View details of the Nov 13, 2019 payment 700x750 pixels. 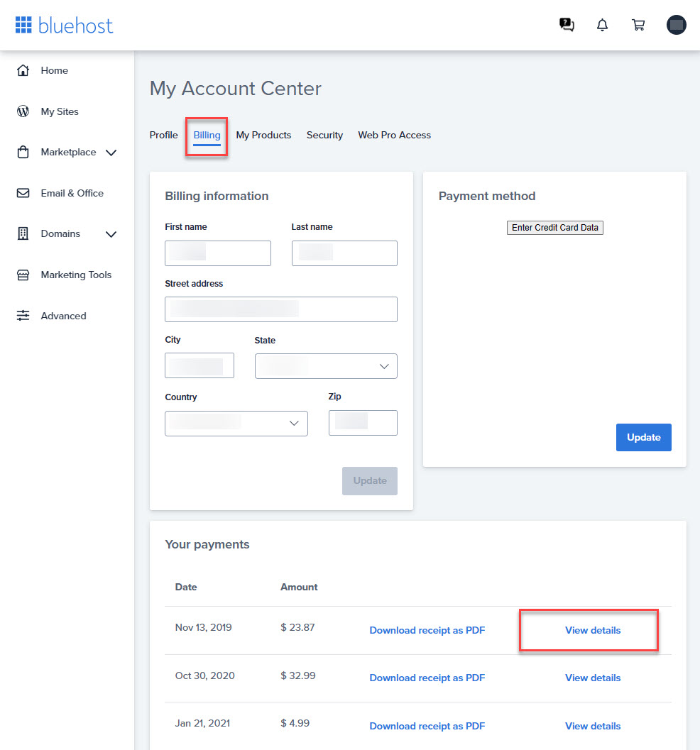coord(592,630)
